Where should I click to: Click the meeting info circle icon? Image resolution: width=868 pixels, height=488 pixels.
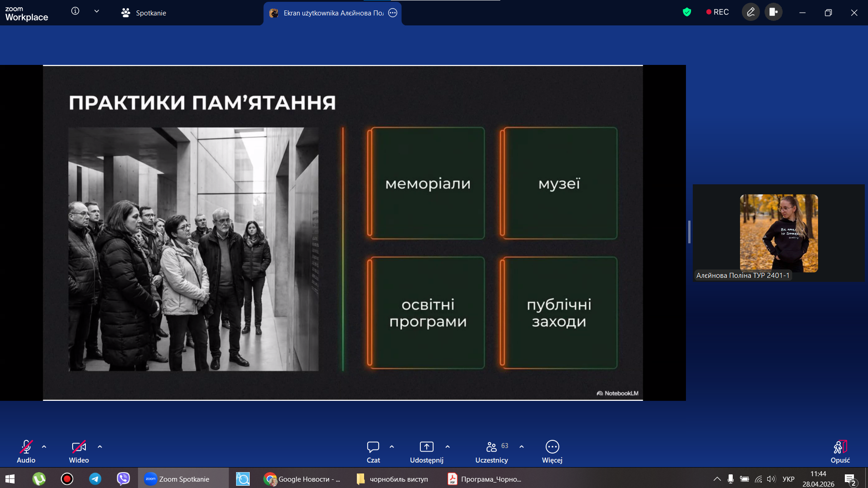click(x=75, y=11)
